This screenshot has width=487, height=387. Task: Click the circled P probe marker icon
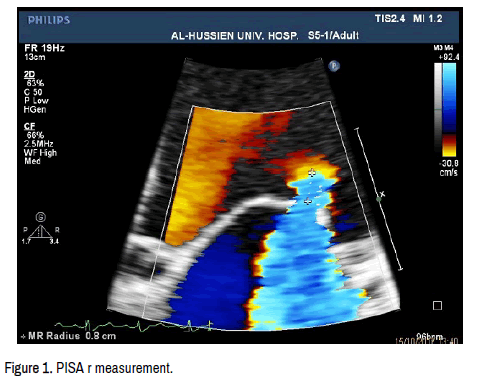(x=334, y=66)
